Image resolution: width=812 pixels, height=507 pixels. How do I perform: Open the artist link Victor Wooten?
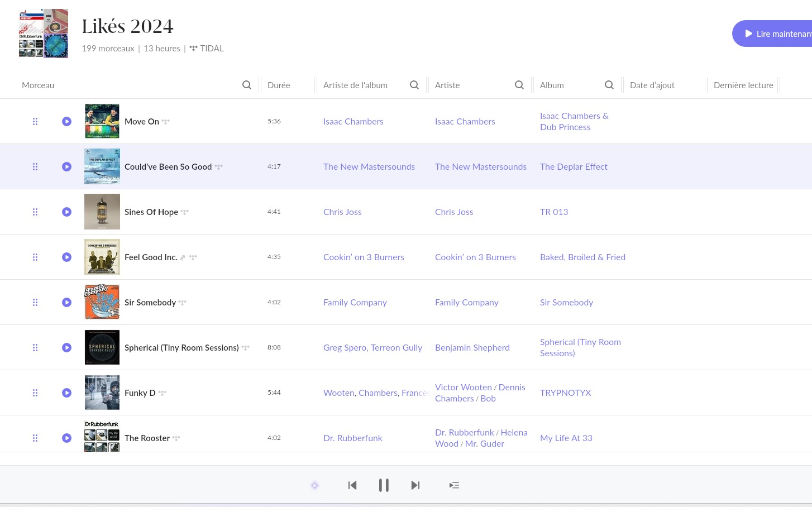point(464,387)
